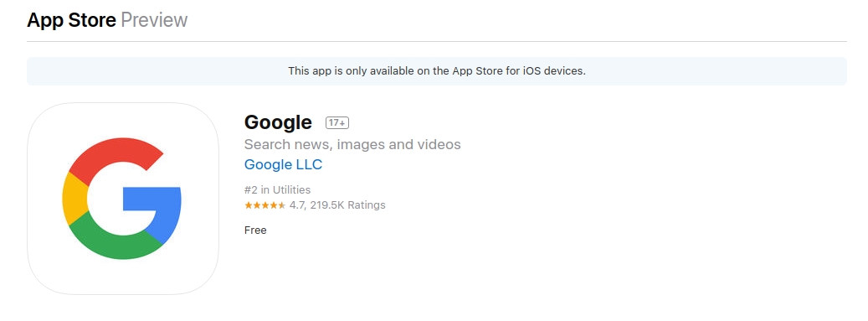Click the Free price label
Viewport: 868px width, 321px height.
[x=255, y=230]
